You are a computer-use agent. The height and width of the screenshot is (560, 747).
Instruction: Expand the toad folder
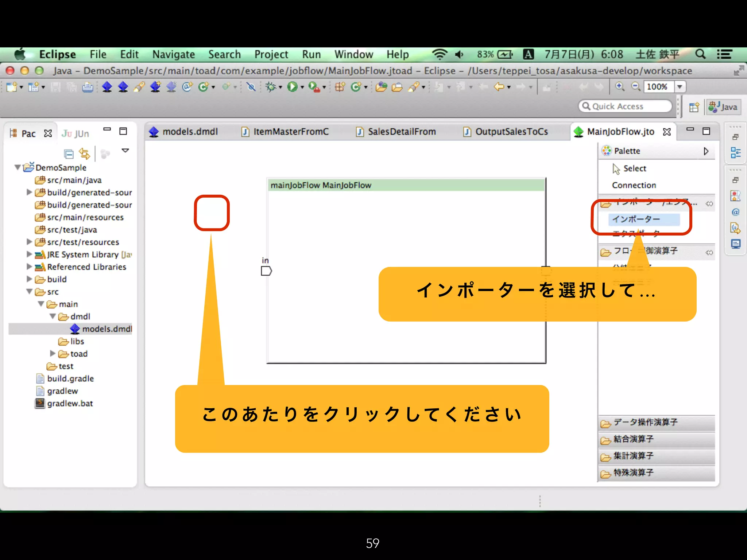click(53, 353)
